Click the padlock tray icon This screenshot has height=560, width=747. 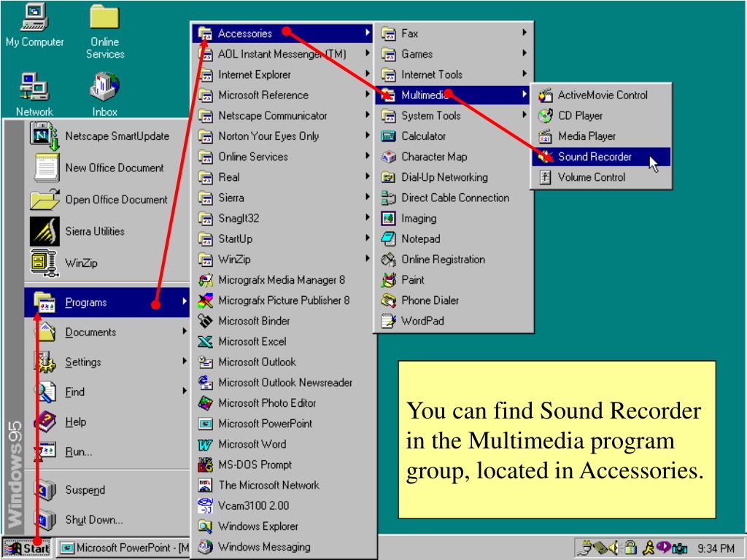(631, 548)
